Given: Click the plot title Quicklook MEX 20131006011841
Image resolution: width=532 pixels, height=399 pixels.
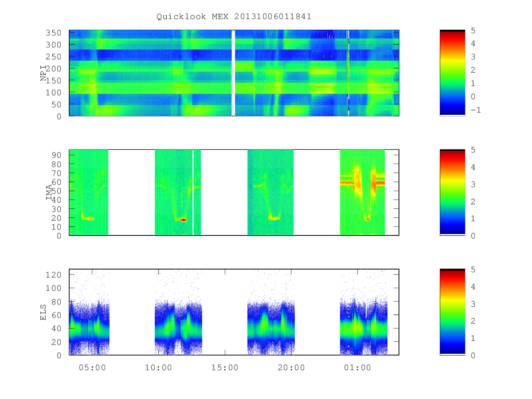Looking at the screenshot, I should point(234,16).
